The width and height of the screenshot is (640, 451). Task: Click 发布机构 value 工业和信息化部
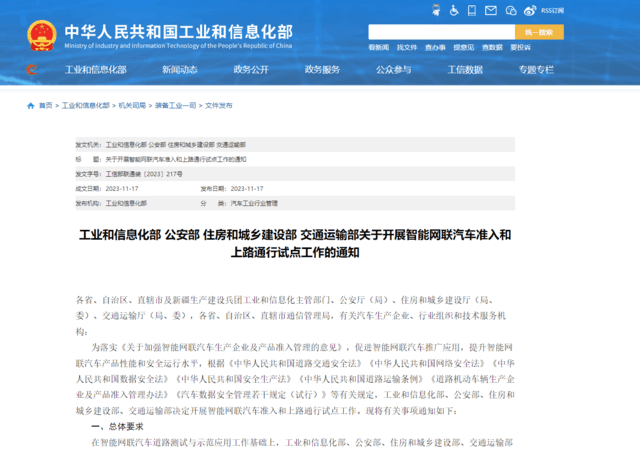(x=126, y=203)
